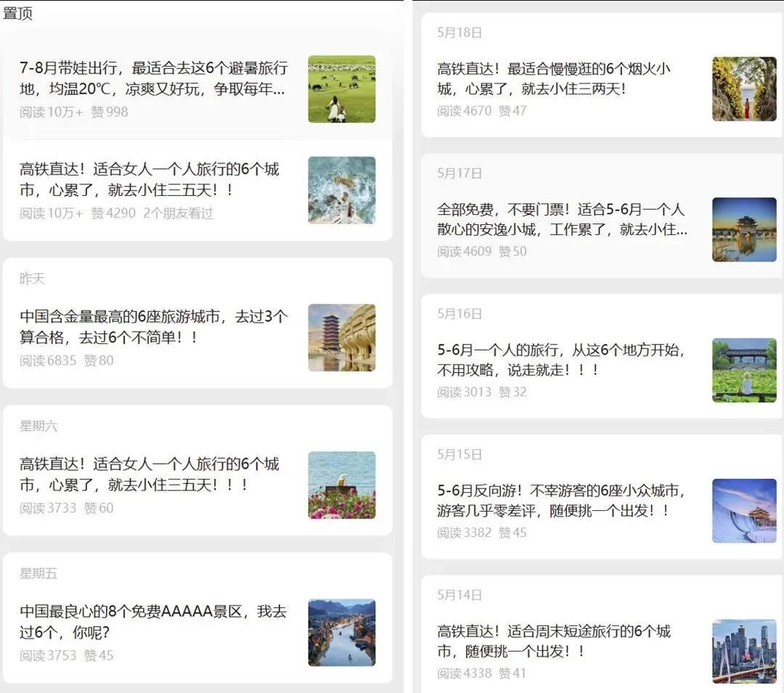The height and width of the screenshot is (693, 784).
Task: Open coastal waves thumbnail of pinned article
Action: (341, 190)
